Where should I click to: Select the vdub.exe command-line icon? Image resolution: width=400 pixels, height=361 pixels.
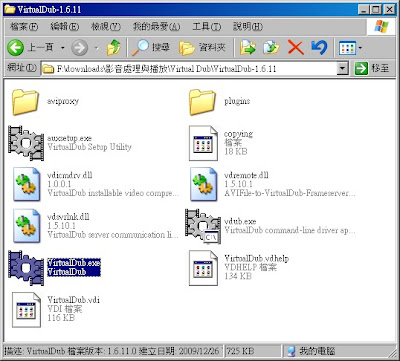(x=203, y=226)
